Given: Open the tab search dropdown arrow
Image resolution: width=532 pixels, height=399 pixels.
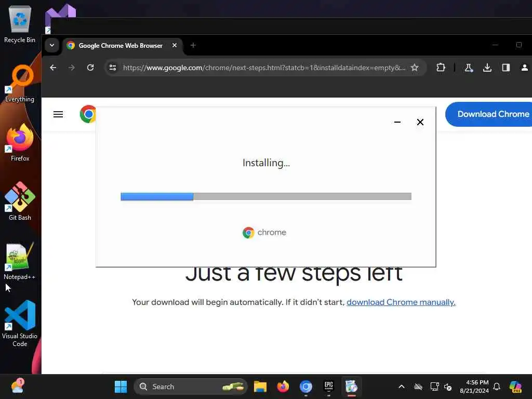Looking at the screenshot, I should coord(52,45).
